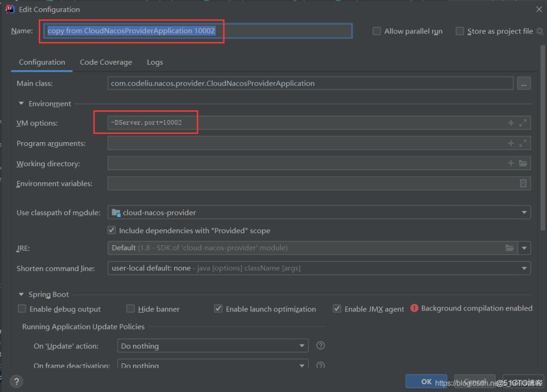
Task: Tick the Store as project file checkbox
Action: [x=460, y=31]
